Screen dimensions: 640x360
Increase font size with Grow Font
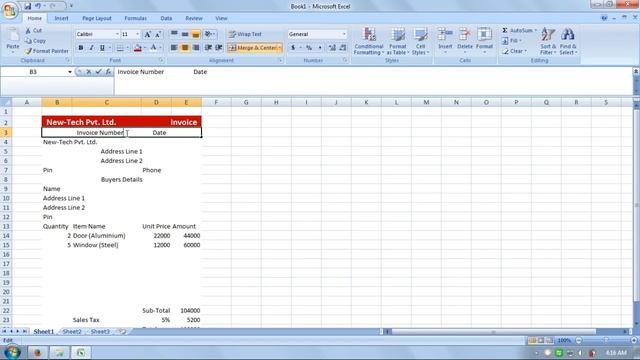pyautogui.click(x=148, y=35)
